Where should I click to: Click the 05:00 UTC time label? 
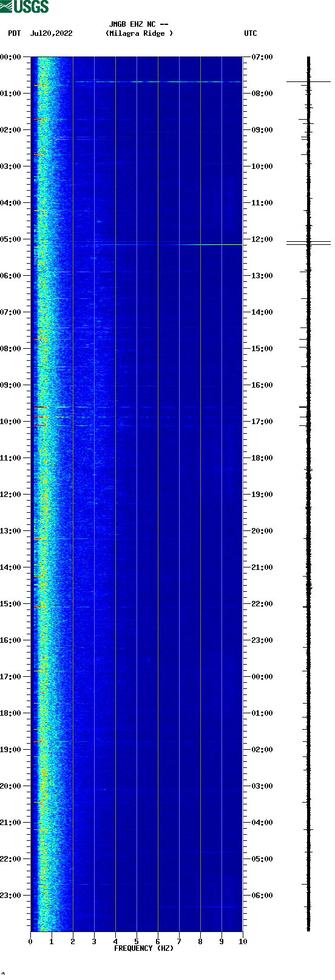[x=262, y=859]
